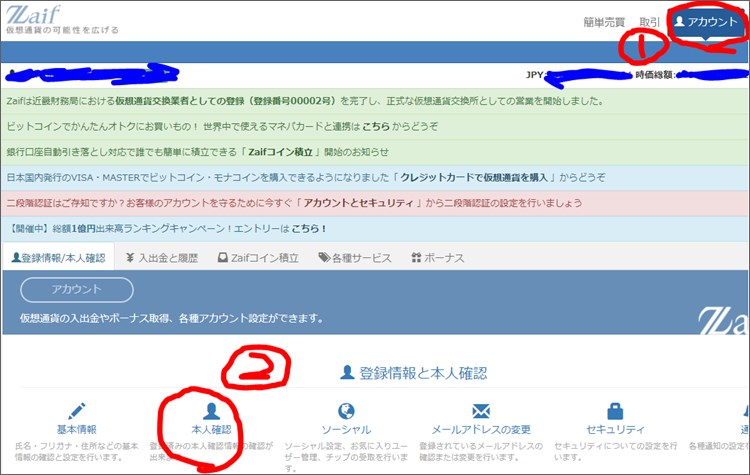Click the yen icon on 入出金と履歴 tab
Screen dimensions: 750x475
(130, 258)
